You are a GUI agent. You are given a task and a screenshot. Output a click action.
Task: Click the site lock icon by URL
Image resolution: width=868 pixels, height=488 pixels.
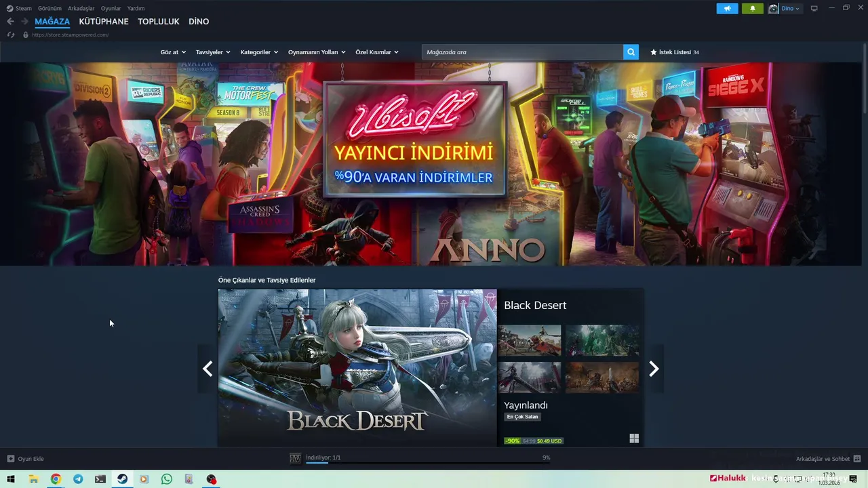(26, 35)
